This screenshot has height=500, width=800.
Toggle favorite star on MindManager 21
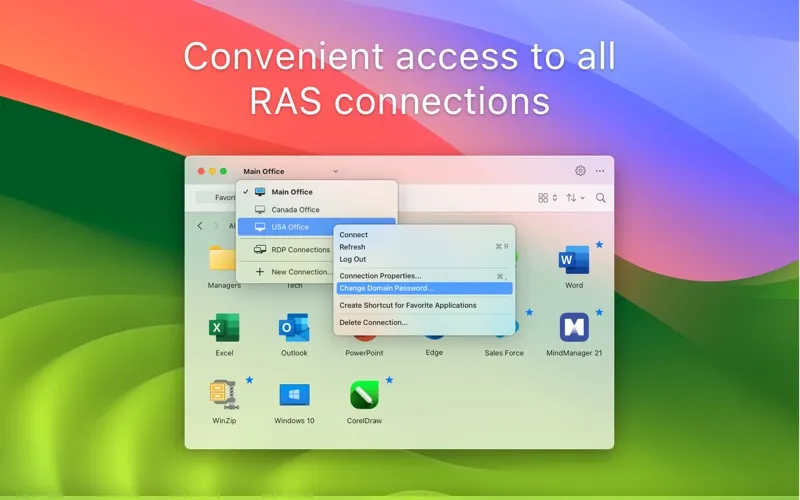599,312
